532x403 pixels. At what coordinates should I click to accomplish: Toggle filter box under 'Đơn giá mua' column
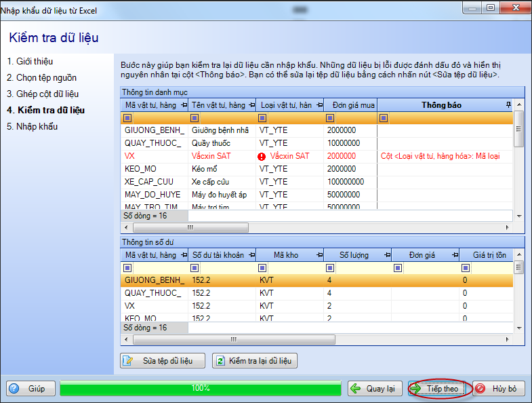click(x=330, y=118)
